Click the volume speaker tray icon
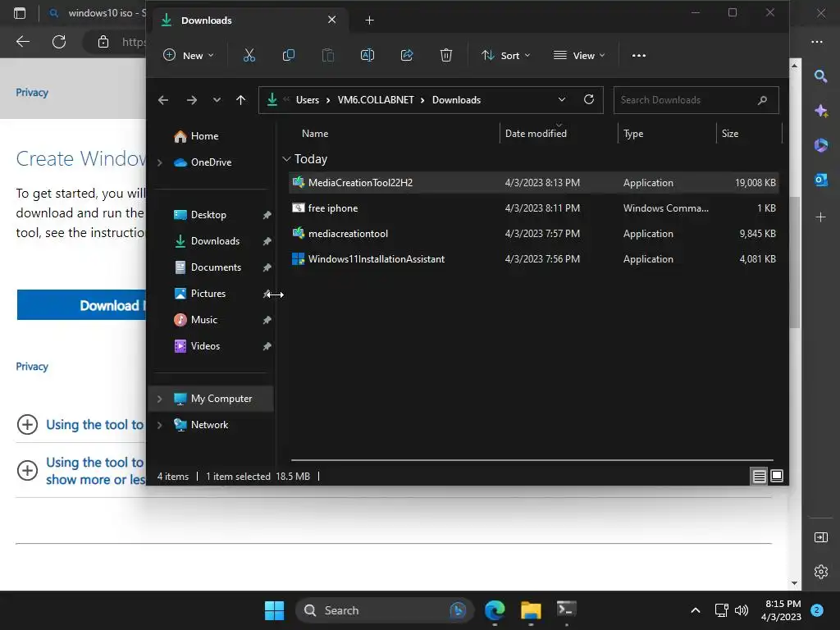The width and height of the screenshot is (840, 630). point(742,610)
